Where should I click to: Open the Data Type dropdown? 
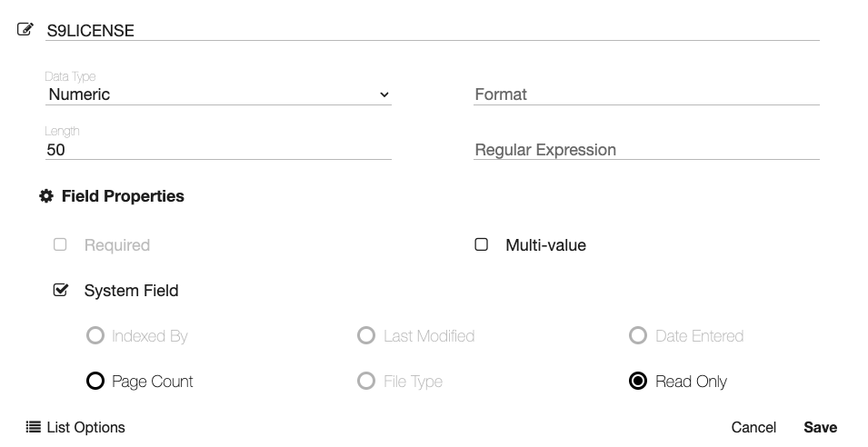pos(218,94)
